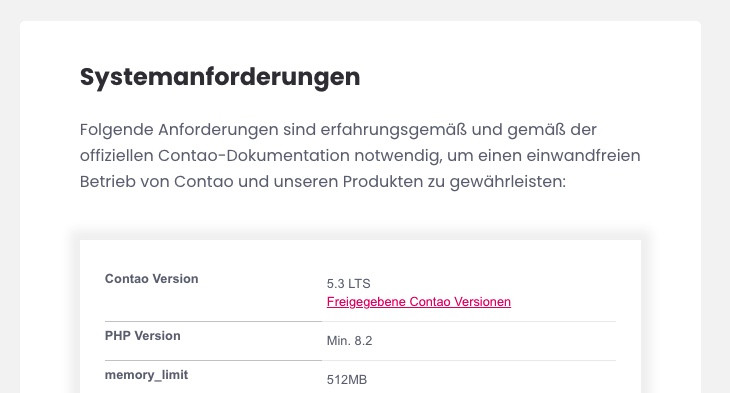Select the PHP Version row label
The image size is (730, 393).
[142, 336]
